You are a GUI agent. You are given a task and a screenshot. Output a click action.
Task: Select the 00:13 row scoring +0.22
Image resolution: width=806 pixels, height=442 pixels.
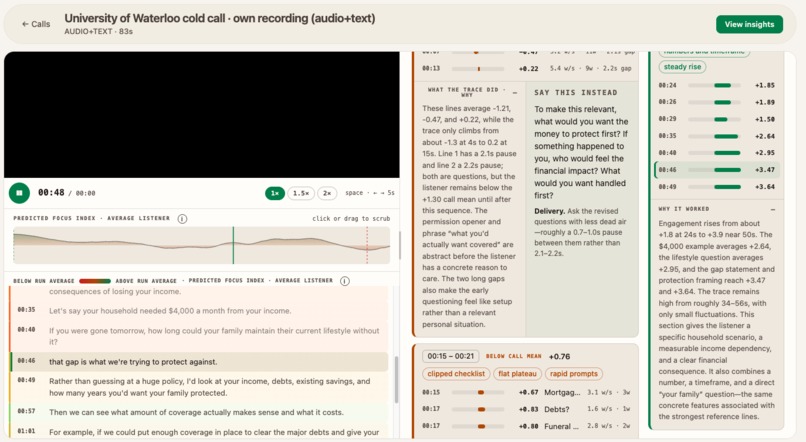[x=527, y=68]
